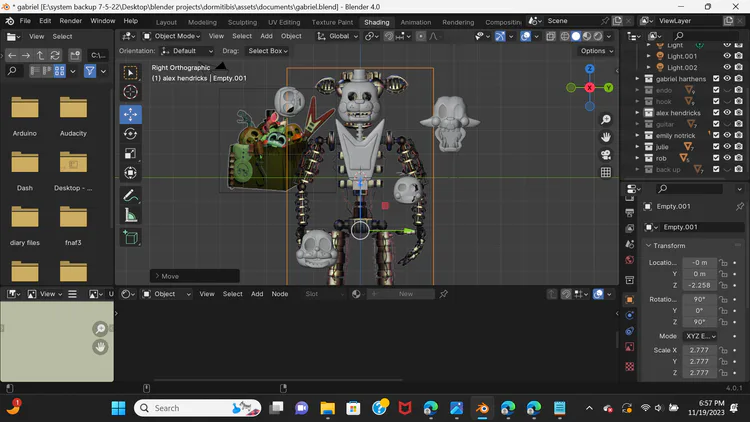Switch to the UV Editing workspace tab
The width and height of the screenshot is (750, 422).
[x=284, y=22]
